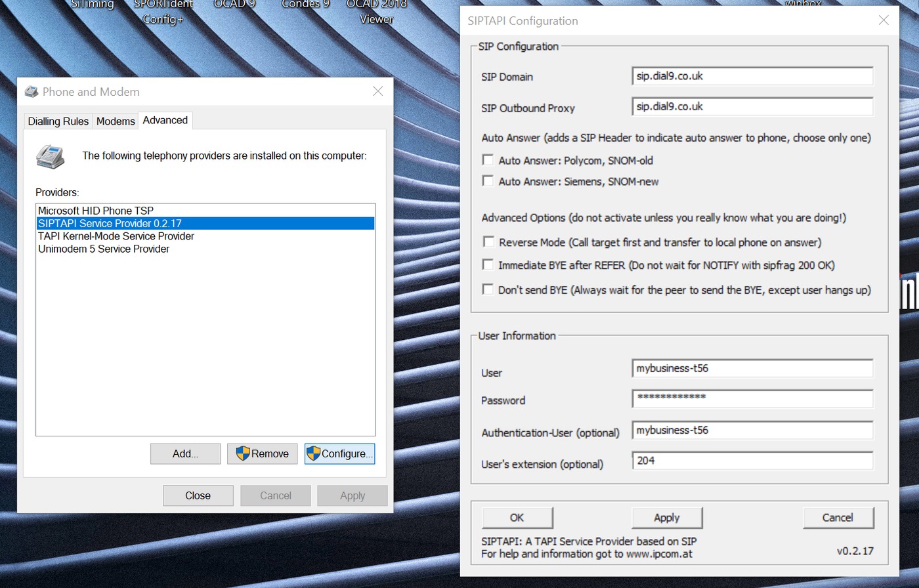Switch to the Modems tab

coord(116,121)
